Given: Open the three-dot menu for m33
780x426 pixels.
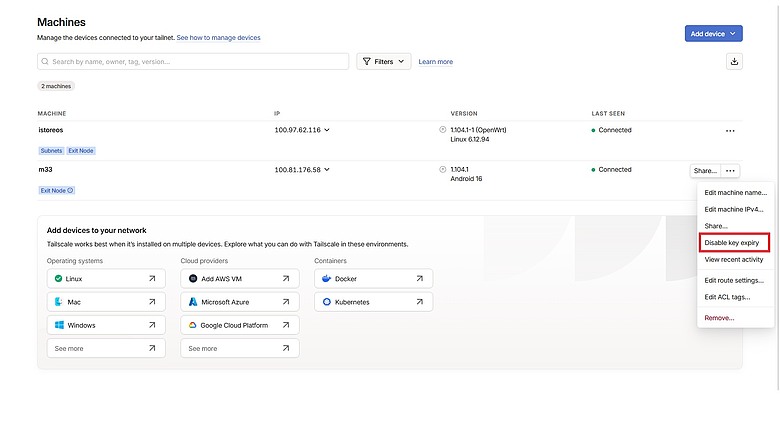Looking at the screenshot, I should point(730,171).
